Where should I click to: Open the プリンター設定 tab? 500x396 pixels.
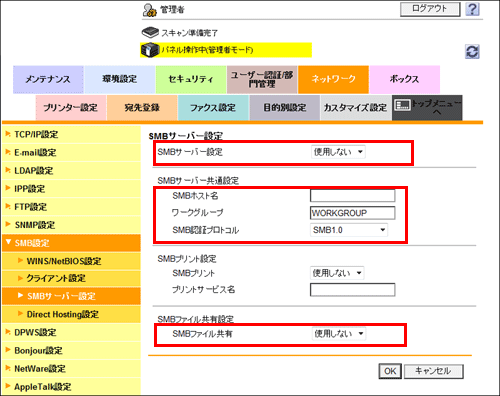tap(71, 108)
